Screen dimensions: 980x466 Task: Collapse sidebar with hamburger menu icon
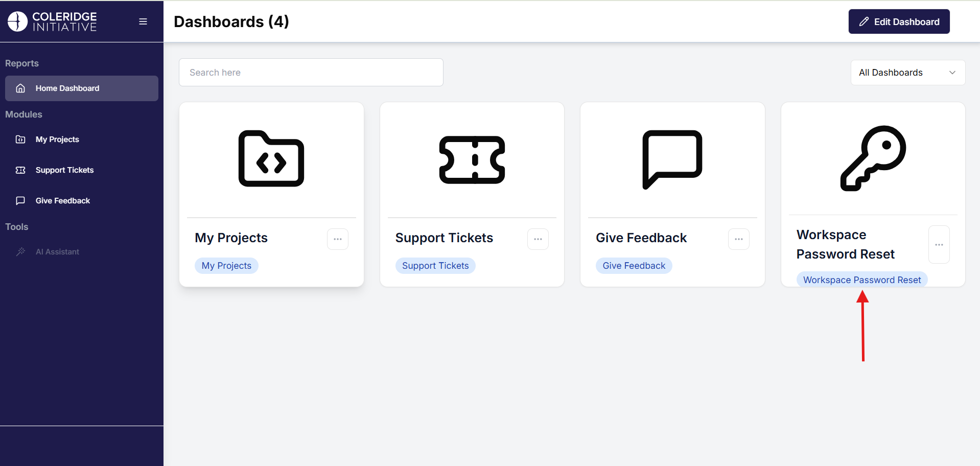143,21
